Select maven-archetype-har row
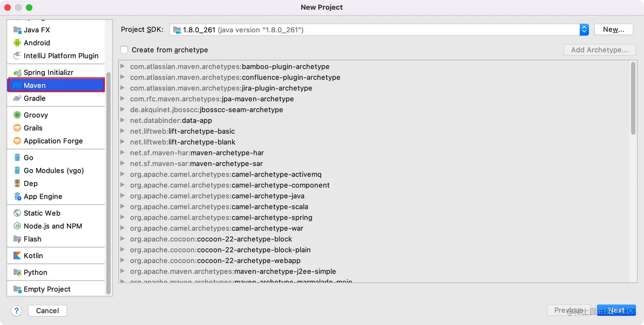This screenshot has width=644, height=325. 375,153
